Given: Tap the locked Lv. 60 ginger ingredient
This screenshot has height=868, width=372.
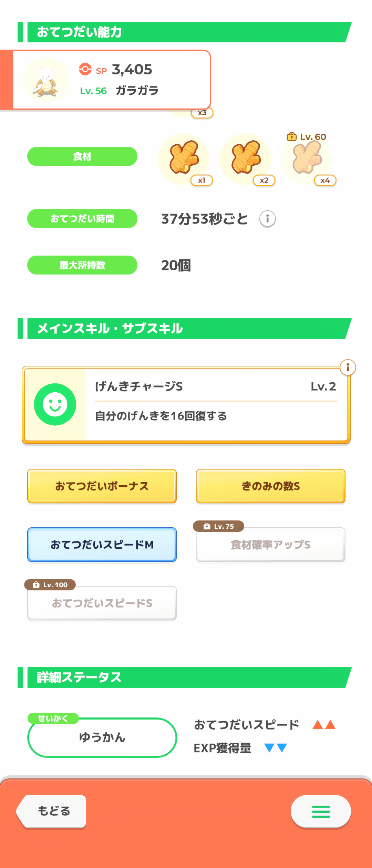Looking at the screenshot, I should pyautogui.click(x=307, y=158).
